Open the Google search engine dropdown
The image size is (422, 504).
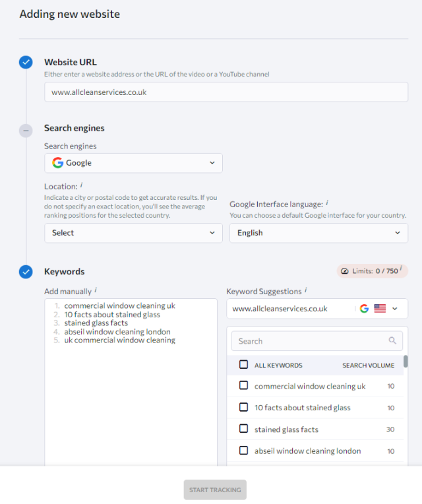133,163
